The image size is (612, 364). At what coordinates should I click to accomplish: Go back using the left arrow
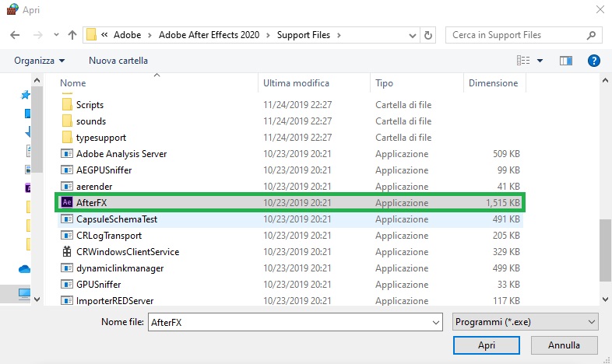15,35
